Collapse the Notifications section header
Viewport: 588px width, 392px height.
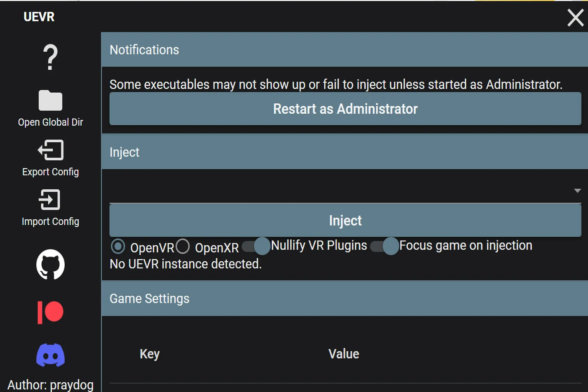click(345, 50)
